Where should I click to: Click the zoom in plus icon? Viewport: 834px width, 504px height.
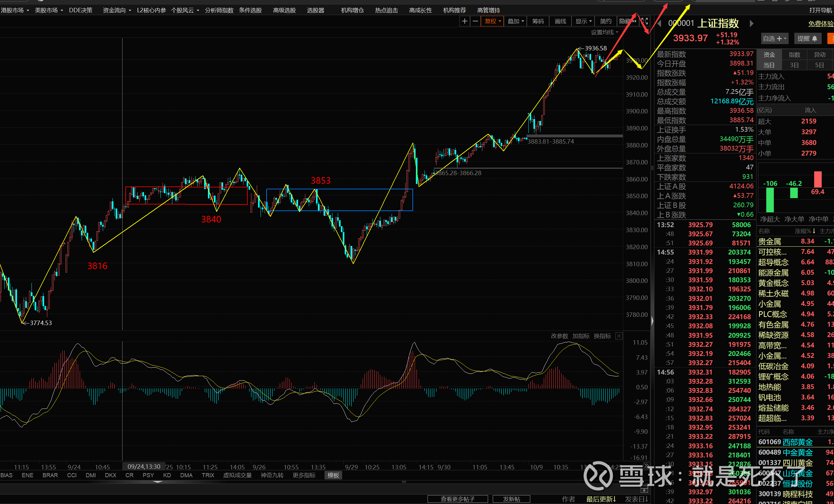point(464,21)
